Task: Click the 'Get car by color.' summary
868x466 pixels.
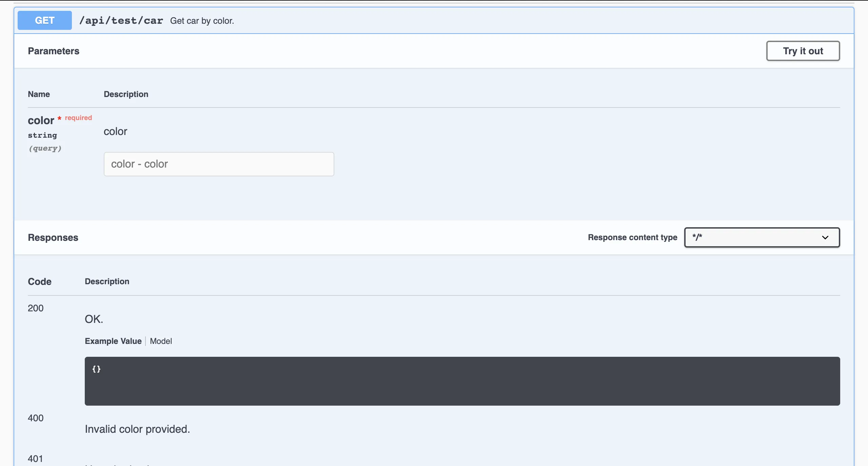Action: [202, 21]
